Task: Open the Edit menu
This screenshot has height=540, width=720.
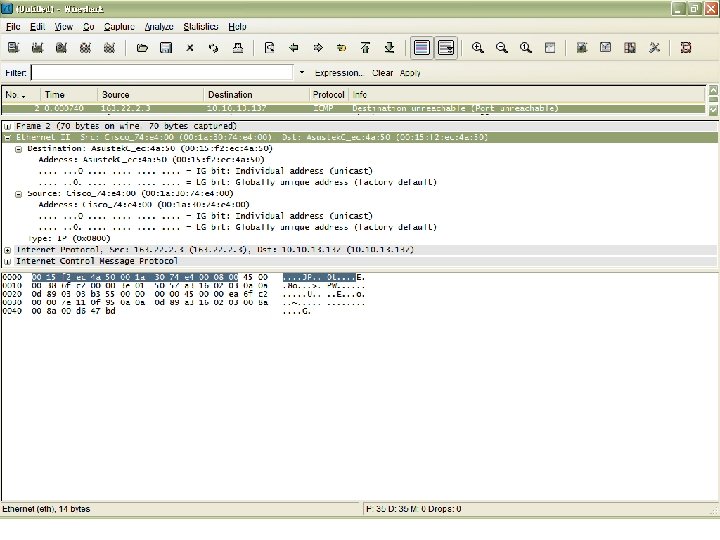Action: coord(37,27)
